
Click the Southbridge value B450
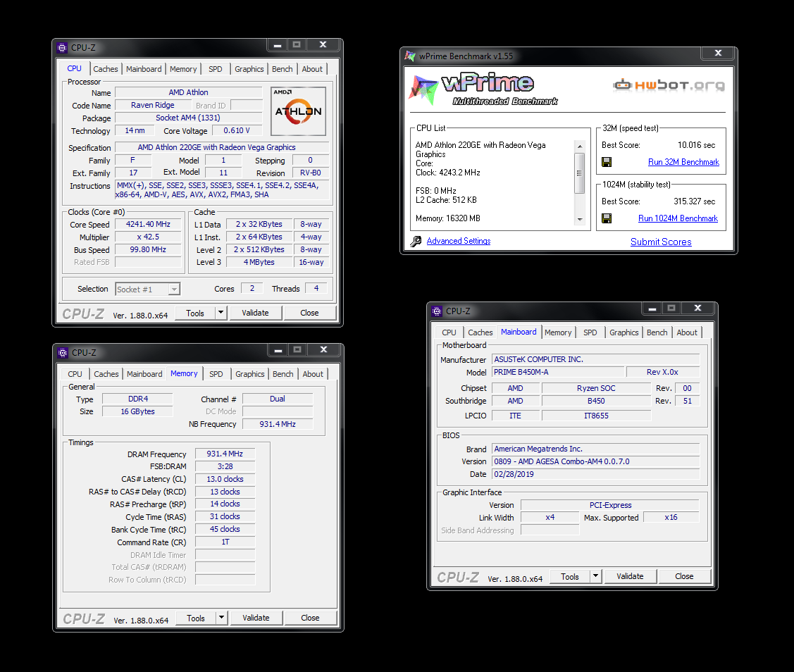596,401
